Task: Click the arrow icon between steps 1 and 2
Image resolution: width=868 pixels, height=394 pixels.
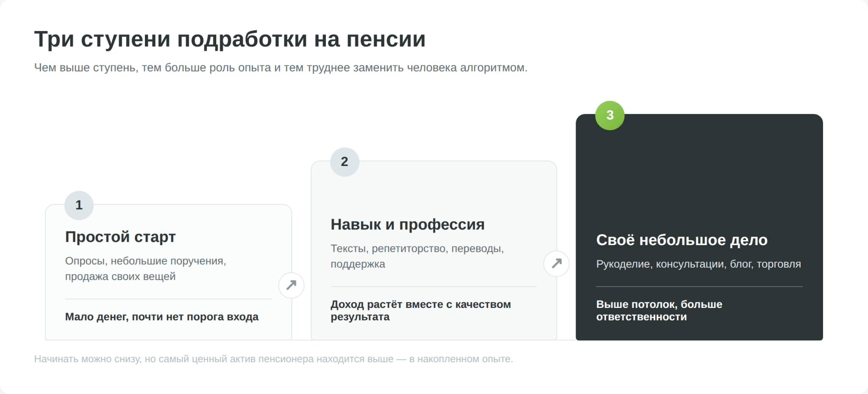Action: point(291,285)
